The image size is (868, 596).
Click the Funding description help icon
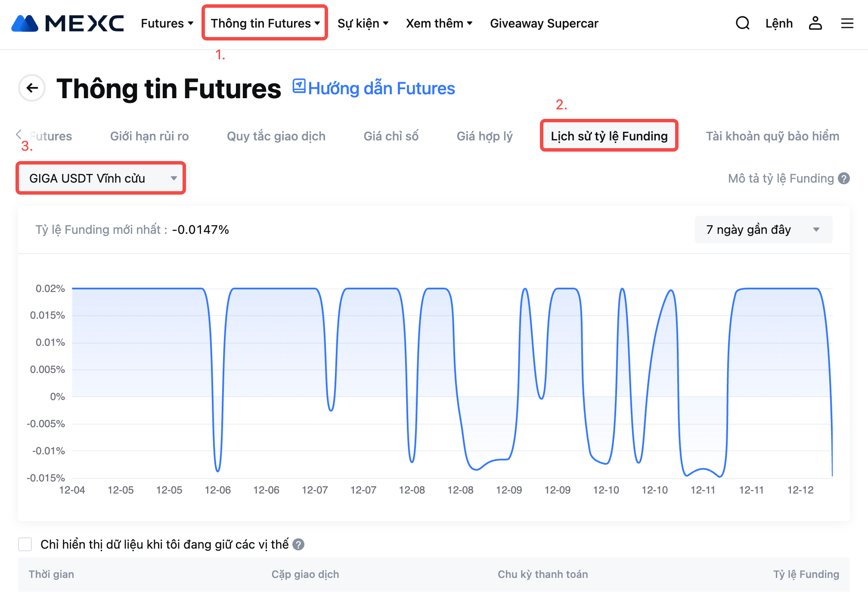point(844,178)
